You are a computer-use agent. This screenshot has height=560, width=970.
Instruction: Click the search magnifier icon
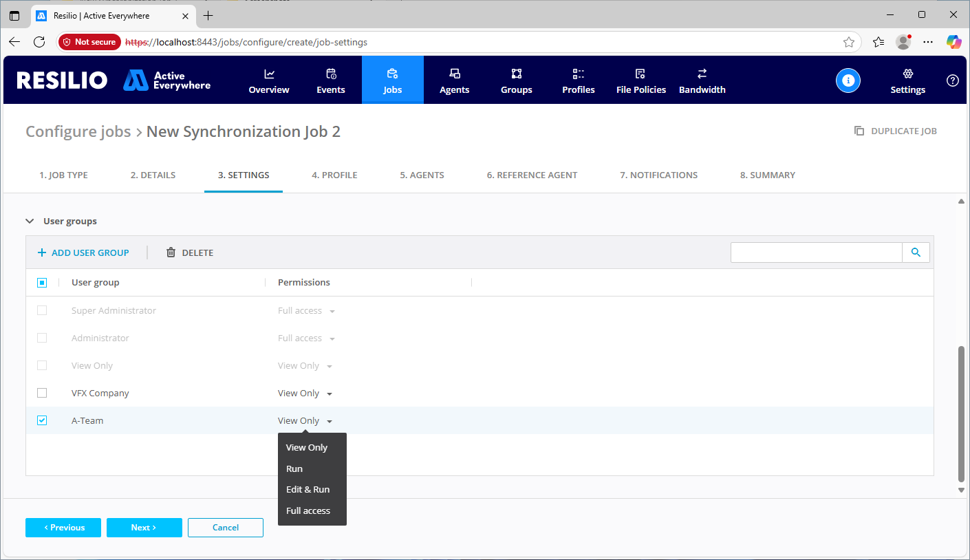point(916,252)
